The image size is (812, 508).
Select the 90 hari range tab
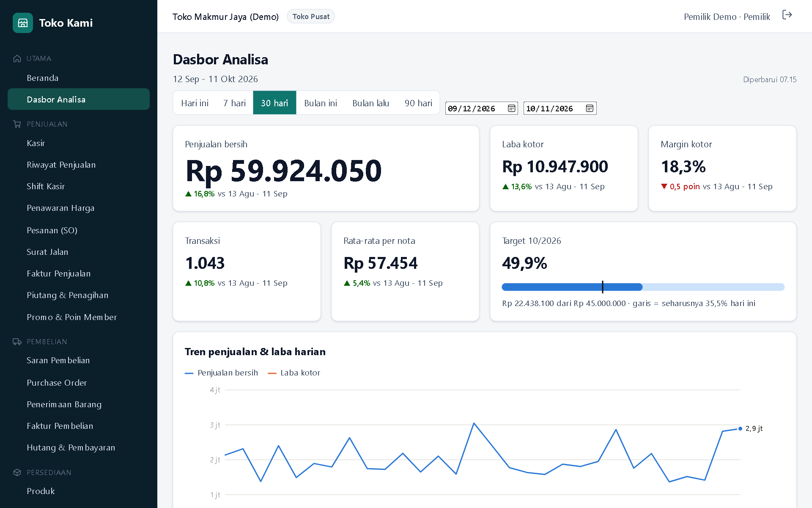(x=418, y=103)
